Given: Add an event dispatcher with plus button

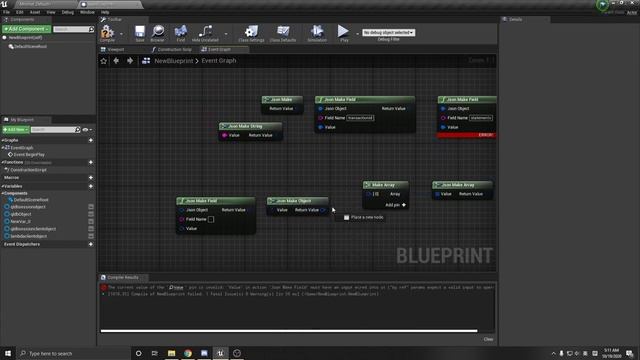Looking at the screenshot, I should pyautogui.click(x=91, y=244).
